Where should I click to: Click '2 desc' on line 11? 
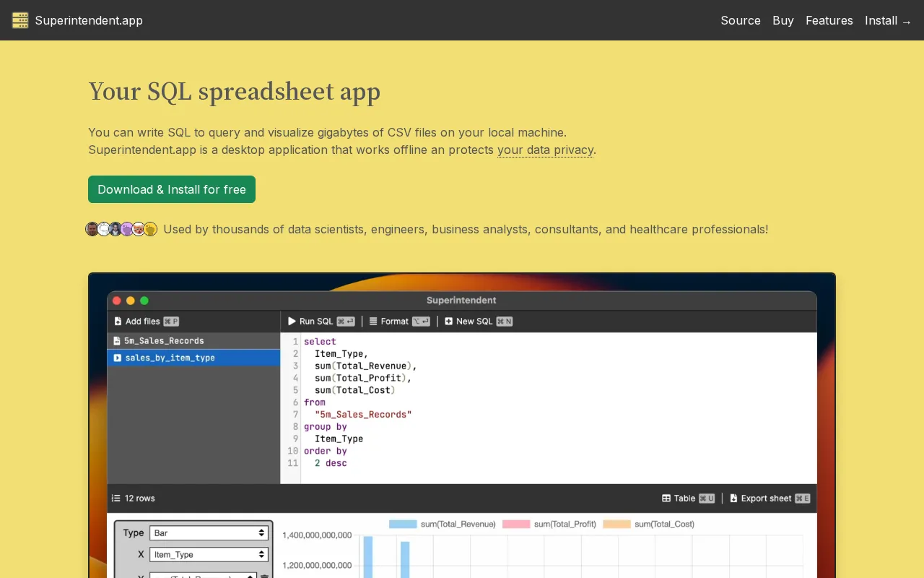(331, 463)
